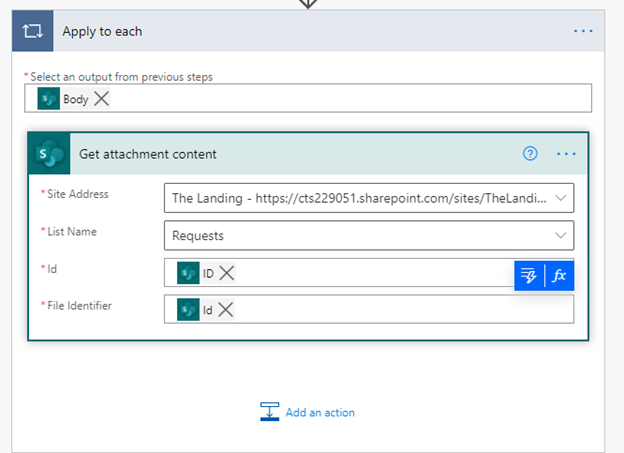Click the Get attachment content title

click(x=148, y=154)
